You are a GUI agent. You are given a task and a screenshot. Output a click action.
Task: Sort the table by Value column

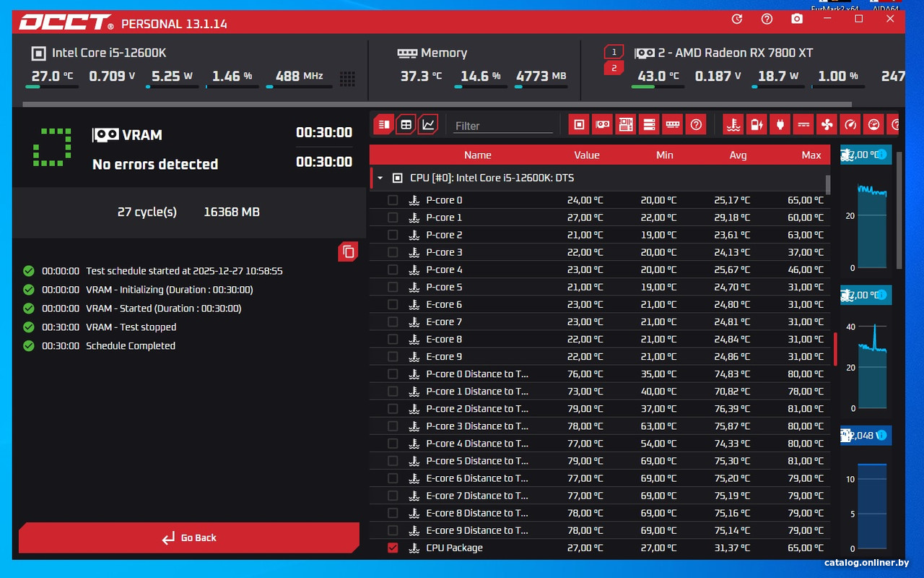click(x=587, y=155)
